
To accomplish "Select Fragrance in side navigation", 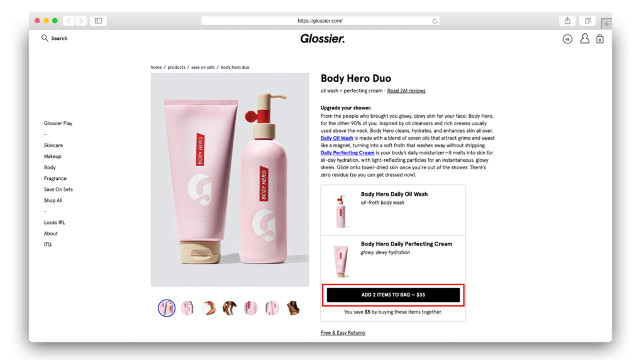I will 55,178.
